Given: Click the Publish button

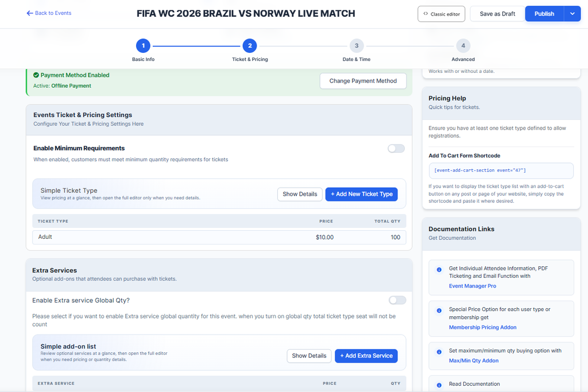Looking at the screenshot, I should click(544, 14).
